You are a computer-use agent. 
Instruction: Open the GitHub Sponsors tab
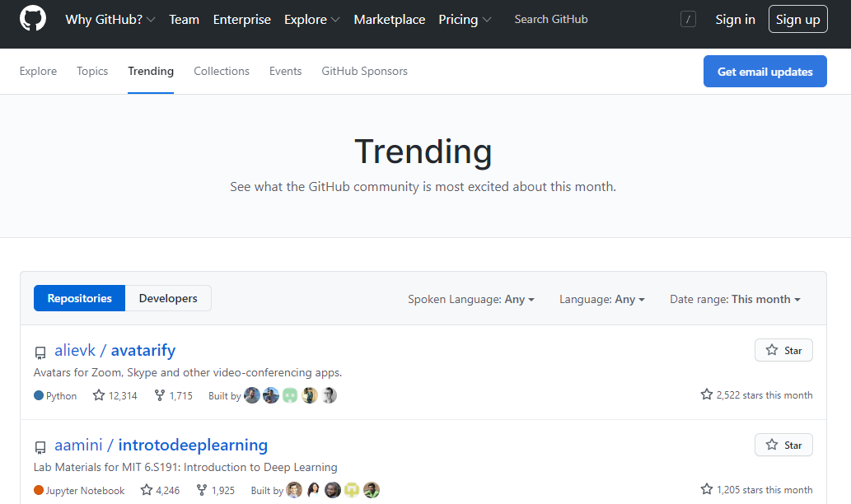[364, 71]
